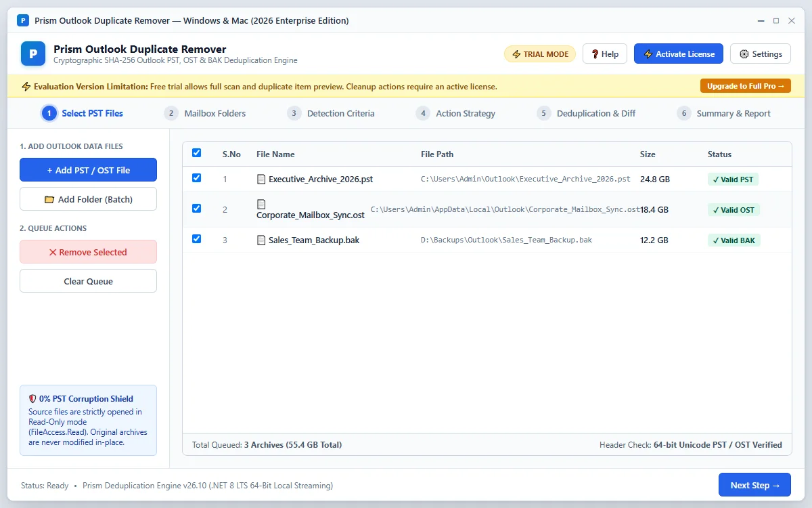
Task: Click the Valid PST status badge
Action: click(x=733, y=179)
